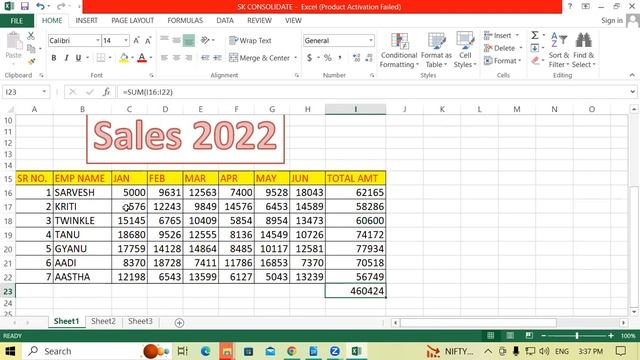Switch to the PAGE LAYOUT tab

tap(133, 20)
